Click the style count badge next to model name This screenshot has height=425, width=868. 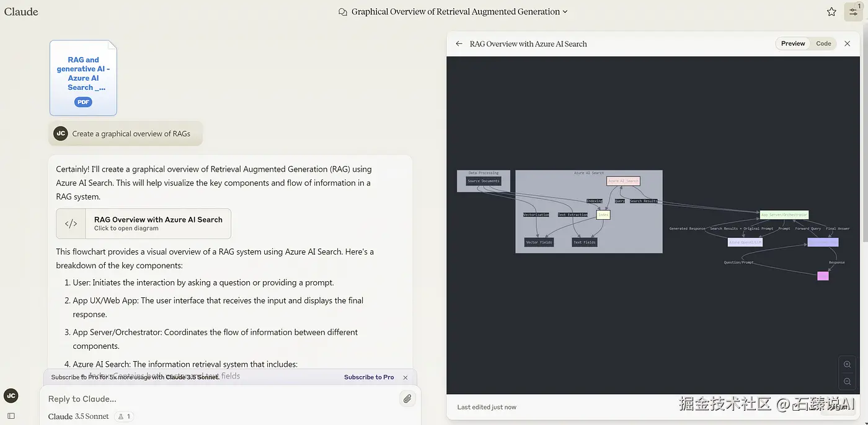click(x=124, y=416)
